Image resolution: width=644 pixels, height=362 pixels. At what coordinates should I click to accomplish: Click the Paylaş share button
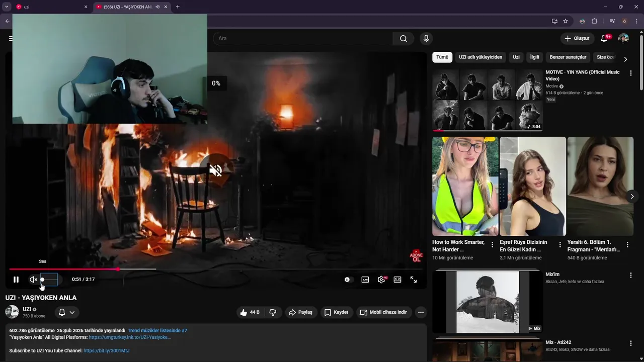[301, 312]
